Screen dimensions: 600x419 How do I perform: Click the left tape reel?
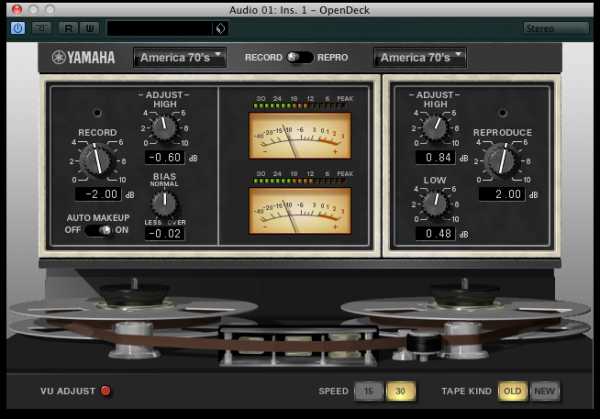click(134, 308)
